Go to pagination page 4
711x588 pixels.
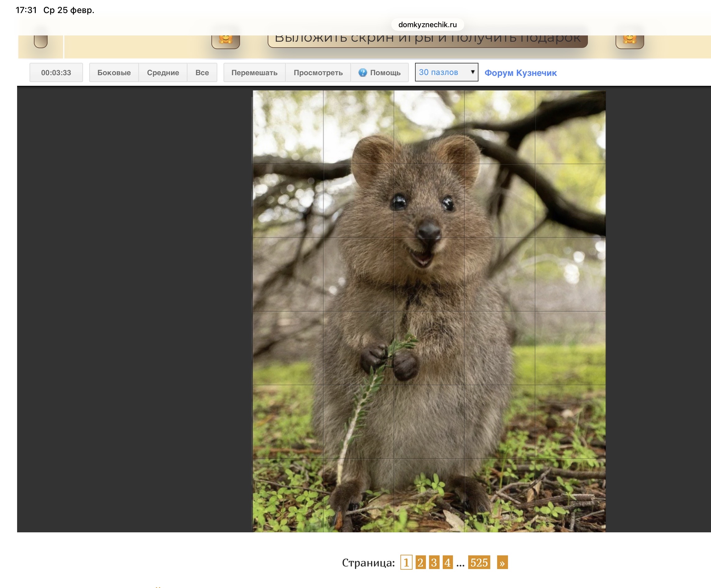pyautogui.click(x=447, y=563)
